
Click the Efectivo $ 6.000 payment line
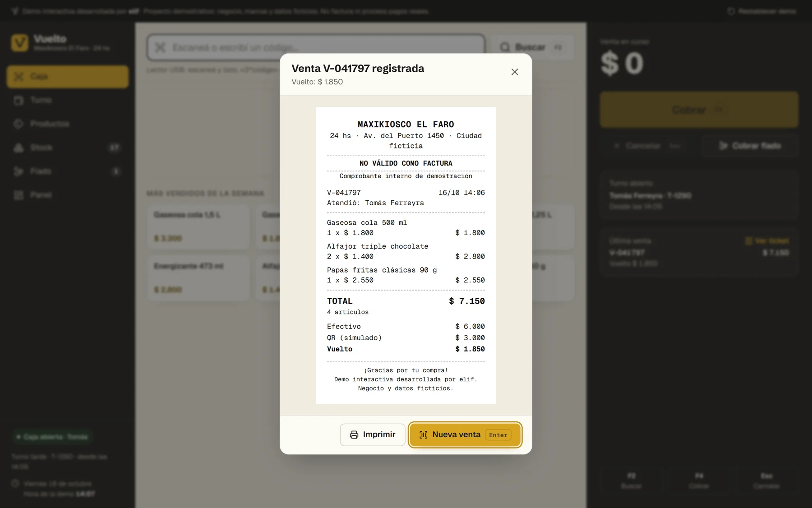click(406, 327)
